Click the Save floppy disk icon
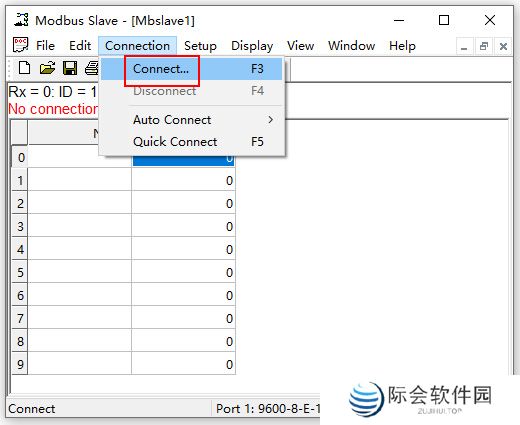 pos(70,68)
